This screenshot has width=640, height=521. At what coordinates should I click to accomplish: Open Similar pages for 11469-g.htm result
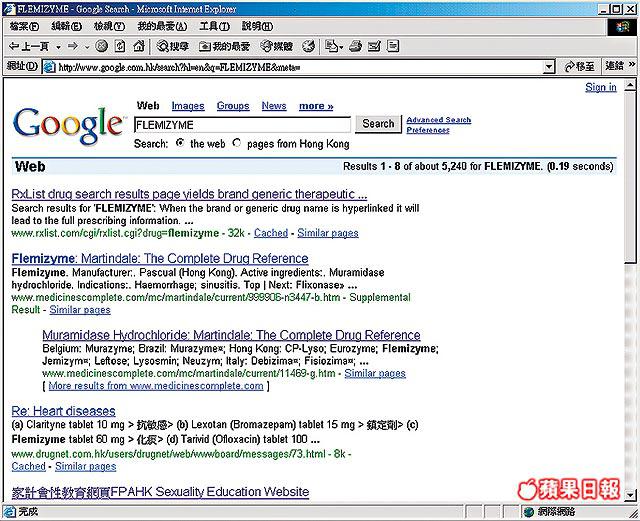[375, 374]
